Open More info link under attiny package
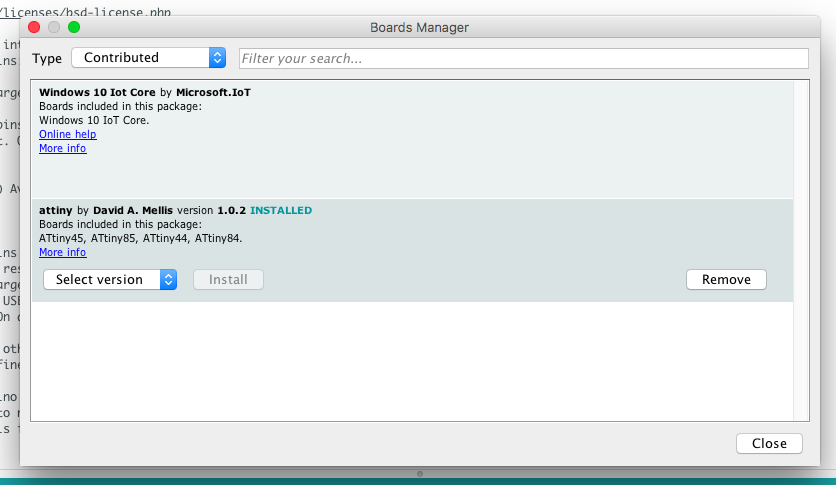 tap(62, 252)
